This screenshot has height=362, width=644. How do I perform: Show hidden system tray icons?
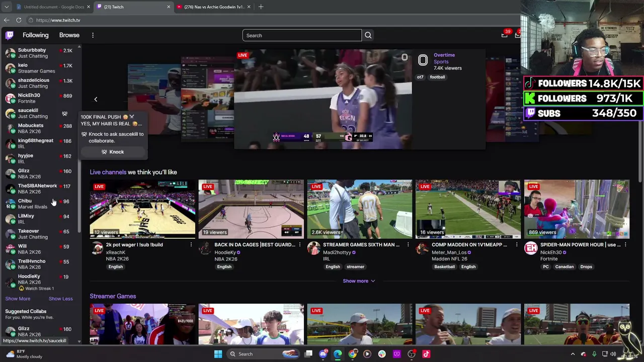573,354
